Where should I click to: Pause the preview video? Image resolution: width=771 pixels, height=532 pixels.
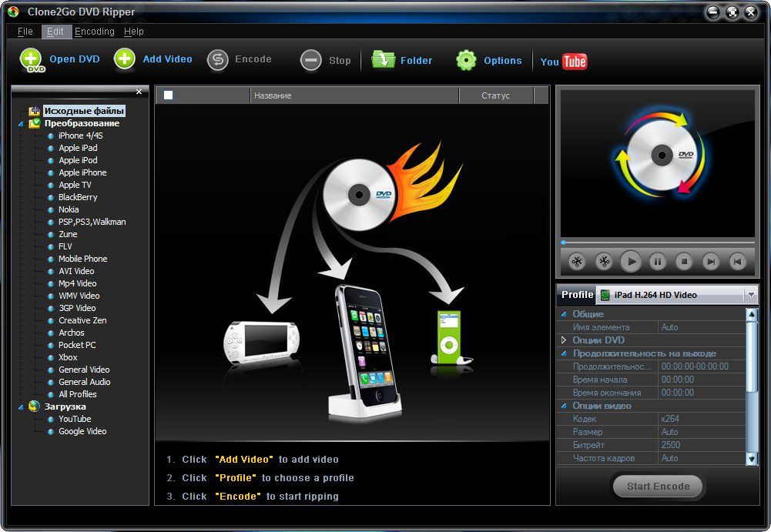coord(658,262)
